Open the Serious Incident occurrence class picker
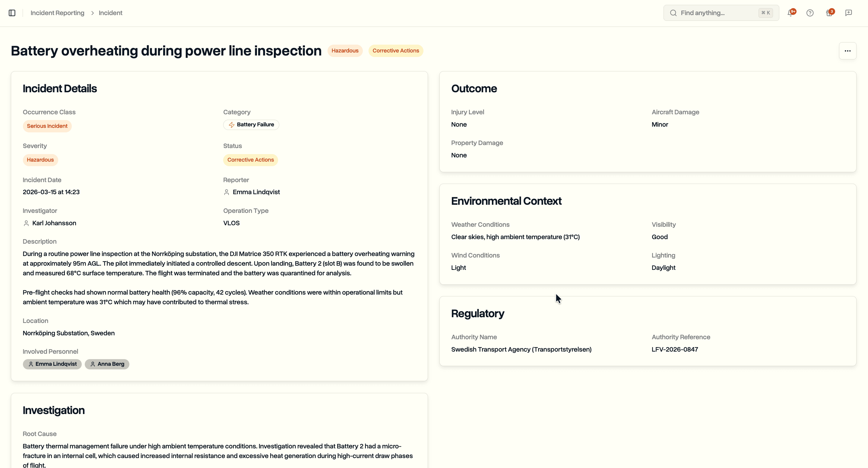This screenshot has width=868, height=468. (47, 126)
